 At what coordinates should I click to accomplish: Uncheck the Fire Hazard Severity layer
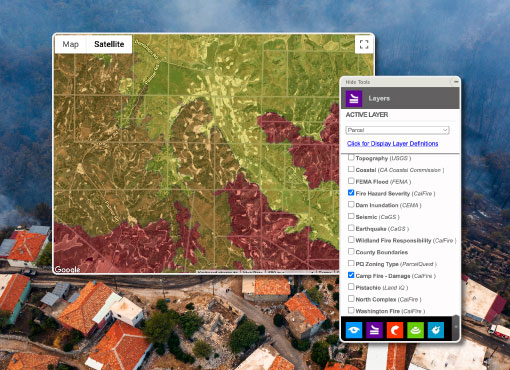pos(351,193)
